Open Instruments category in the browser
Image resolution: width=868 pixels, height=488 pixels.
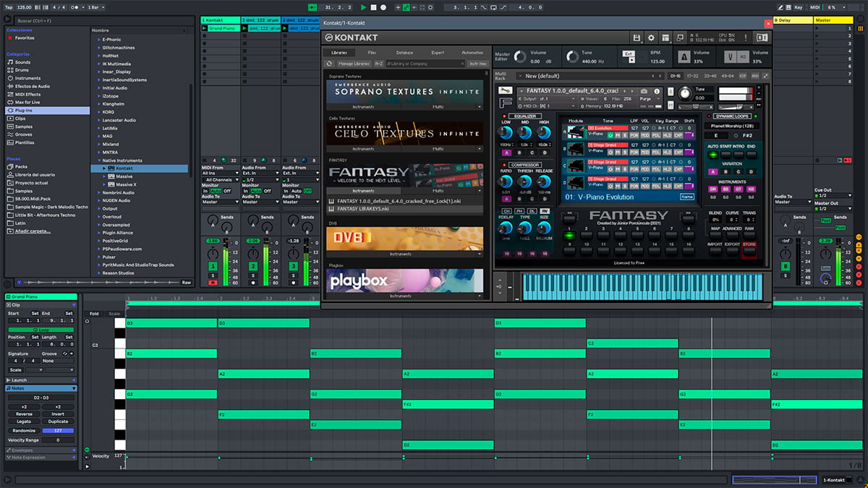coord(27,78)
